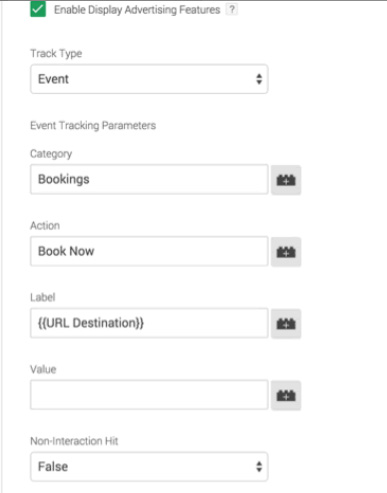Screen dimensions: 387x493
Task: Click the Category field label text
Action: tap(51, 154)
